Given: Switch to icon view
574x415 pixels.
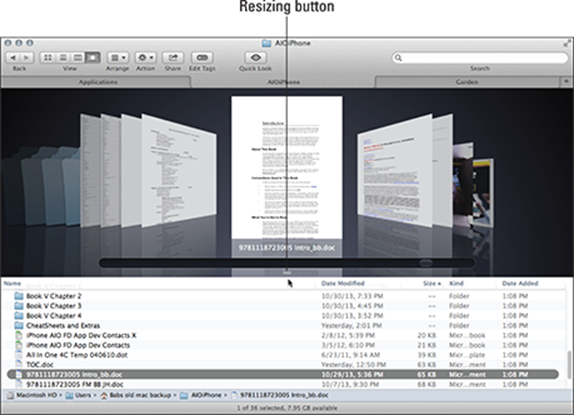Looking at the screenshot, I should (48, 57).
